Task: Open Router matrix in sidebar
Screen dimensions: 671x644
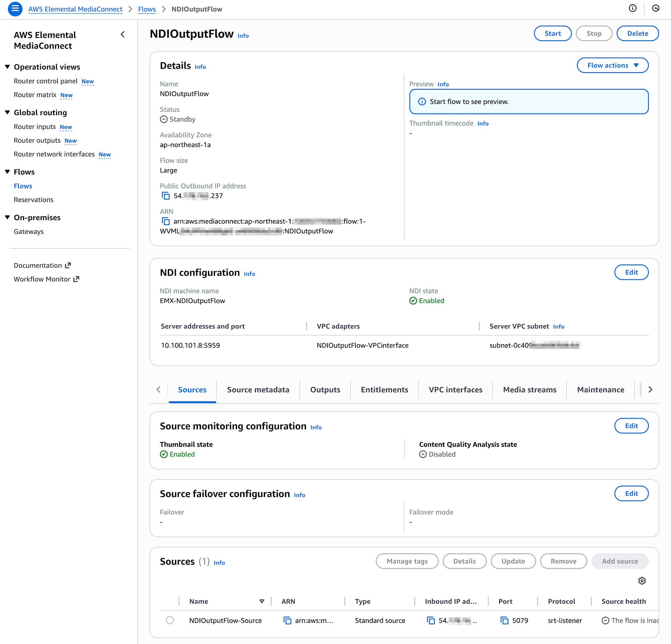Action: pos(35,95)
